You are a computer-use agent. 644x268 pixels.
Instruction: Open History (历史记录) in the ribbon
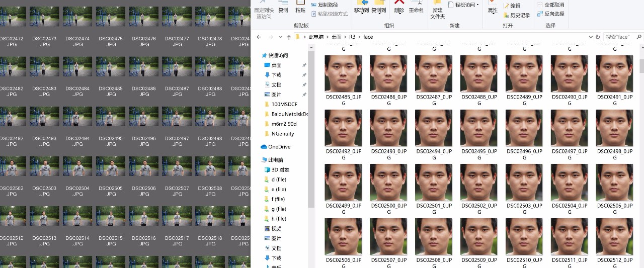pos(516,15)
